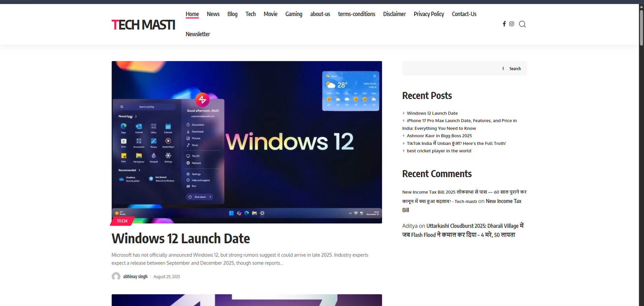Open the Newsletter menu page
This screenshot has width=644, height=306.
coord(198,34)
